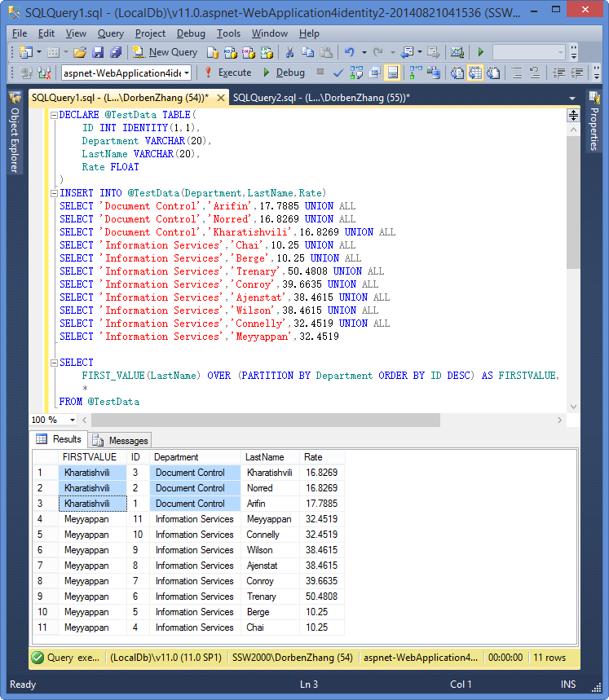Screen dimensions: 609x700
Task: Open the editor zoom level dropdown
Action: [x=73, y=420]
